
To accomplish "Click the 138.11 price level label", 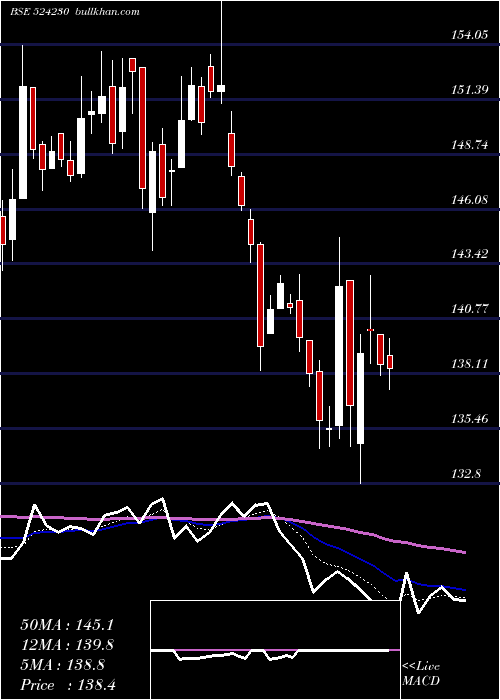I will coord(470,364).
